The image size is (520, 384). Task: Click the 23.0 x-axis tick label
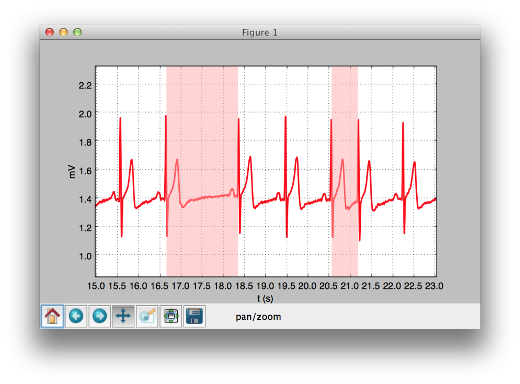[434, 286]
